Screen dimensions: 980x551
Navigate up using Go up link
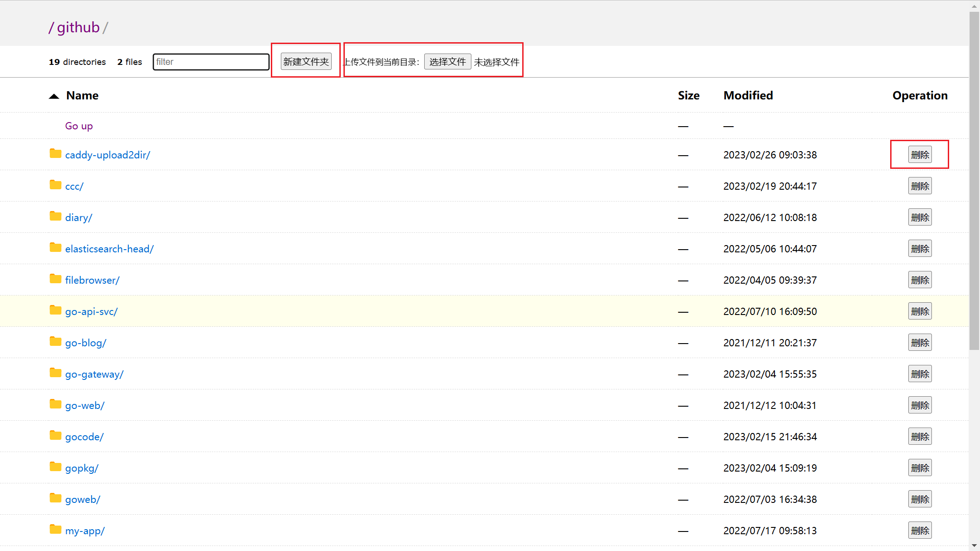[x=79, y=126]
